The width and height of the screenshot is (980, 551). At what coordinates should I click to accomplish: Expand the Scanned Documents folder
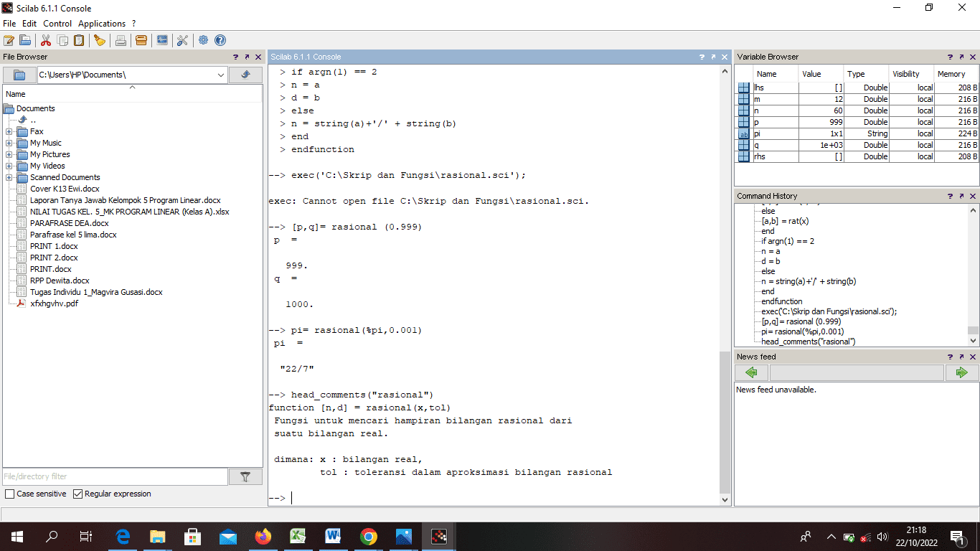pos(9,177)
